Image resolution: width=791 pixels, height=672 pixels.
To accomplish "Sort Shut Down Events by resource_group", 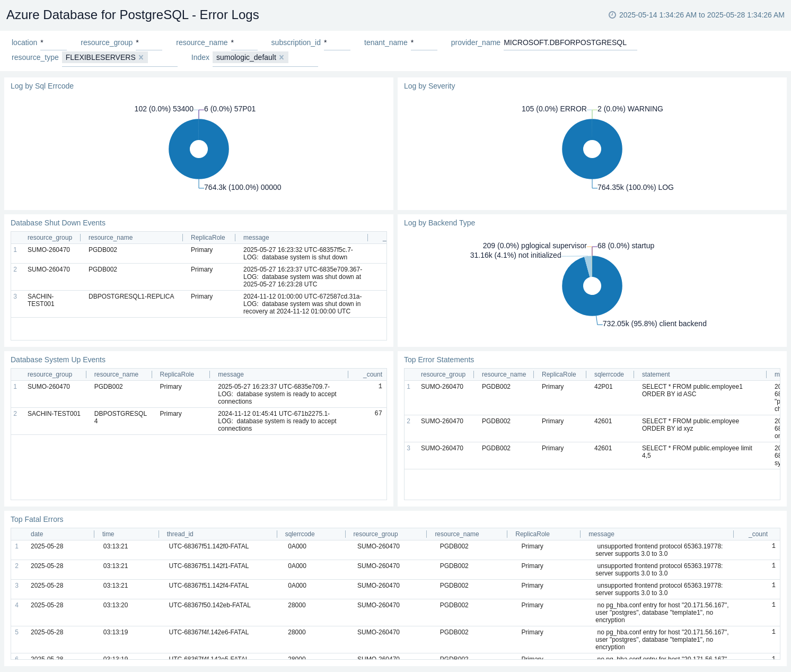I will (x=50, y=238).
